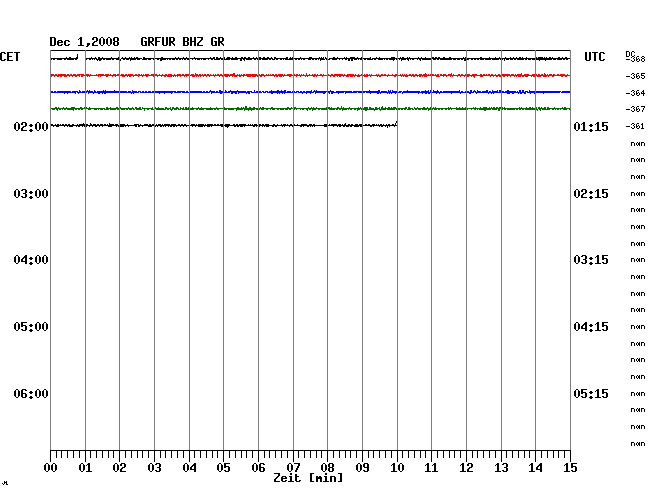Click minute tick label "14"
Screen dimensions: 650x494
point(535,468)
